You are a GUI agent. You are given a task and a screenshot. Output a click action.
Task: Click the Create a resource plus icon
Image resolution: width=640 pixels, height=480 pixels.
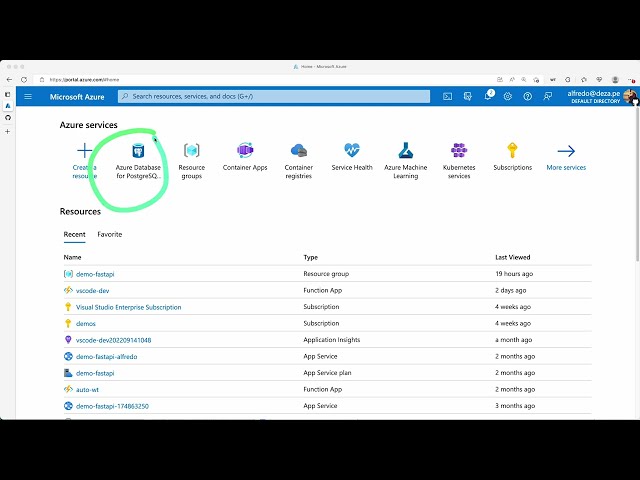click(84, 150)
